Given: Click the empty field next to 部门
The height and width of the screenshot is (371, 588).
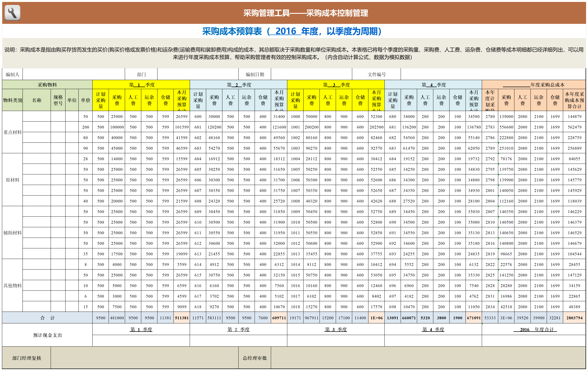Looking at the screenshot, I should (x=198, y=74).
